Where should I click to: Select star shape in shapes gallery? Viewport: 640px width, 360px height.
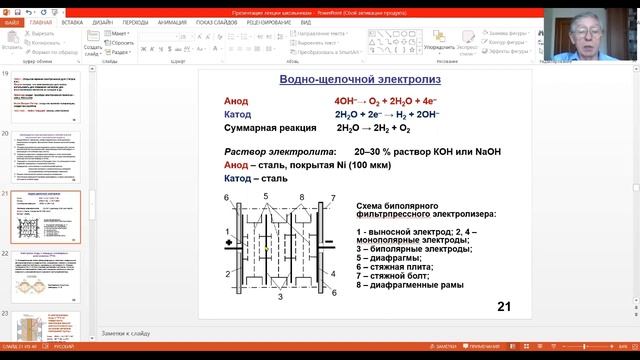(412, 50)
